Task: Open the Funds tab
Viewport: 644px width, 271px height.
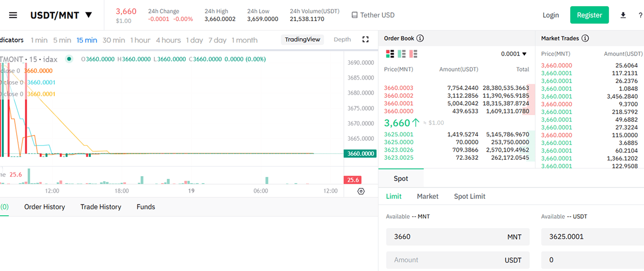Action: (x=146, y=207)
